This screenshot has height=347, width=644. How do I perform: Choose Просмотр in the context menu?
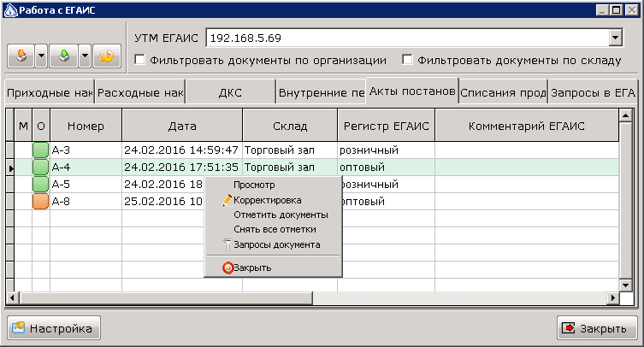273,185
